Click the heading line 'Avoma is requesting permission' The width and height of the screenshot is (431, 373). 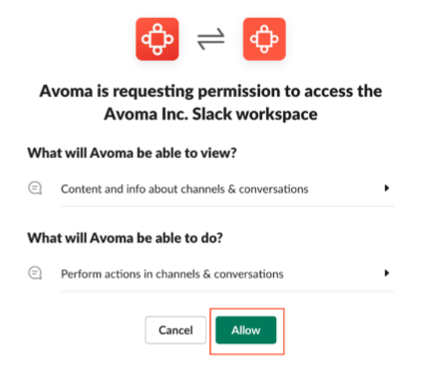pyautogui.click(x=211, y=91)
